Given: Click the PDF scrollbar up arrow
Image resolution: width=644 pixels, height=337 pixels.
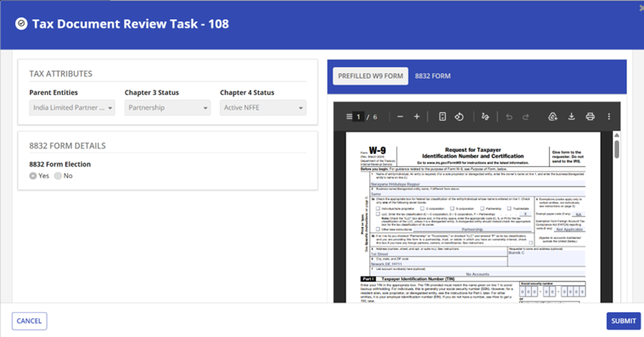Looking at the screenshot, I should [617, 135].
